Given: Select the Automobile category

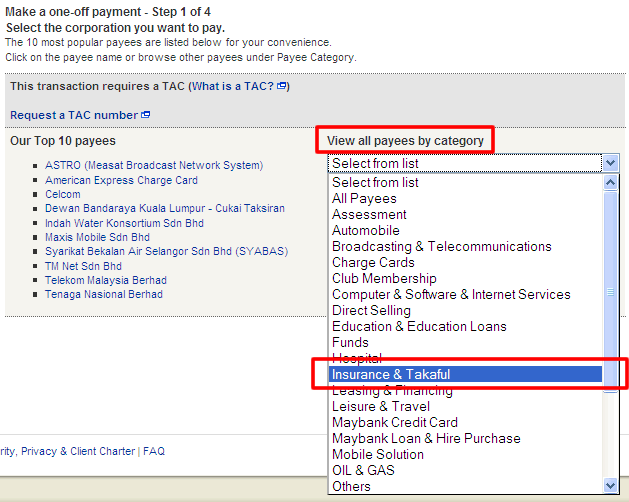Looking at the screenshot, I should pos(465,231).
